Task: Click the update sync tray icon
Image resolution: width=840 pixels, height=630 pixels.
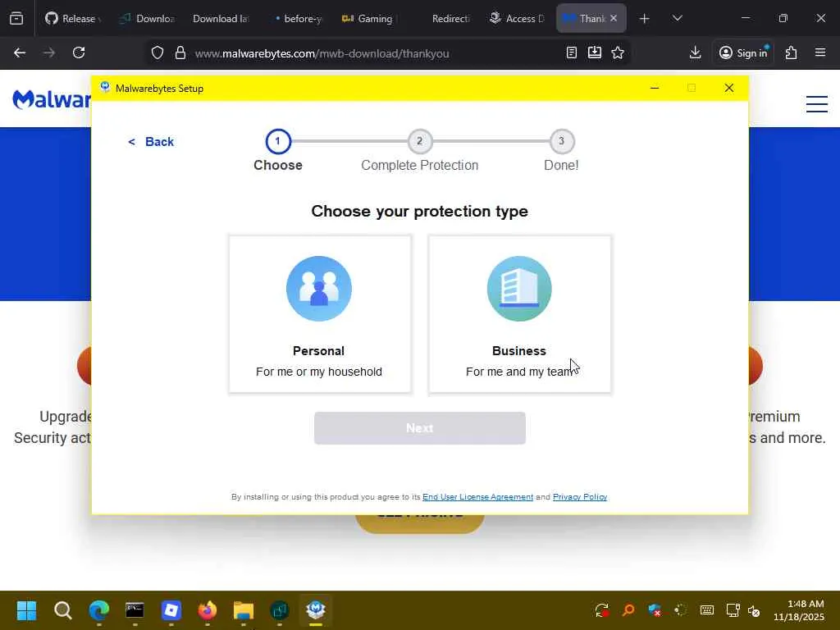Action: point(601,610)
